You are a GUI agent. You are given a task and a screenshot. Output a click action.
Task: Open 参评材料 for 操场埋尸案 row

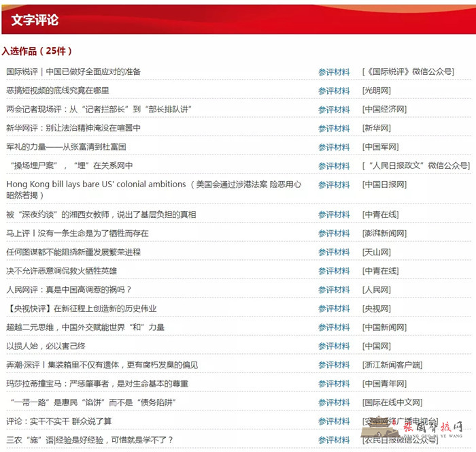[334, 166]
